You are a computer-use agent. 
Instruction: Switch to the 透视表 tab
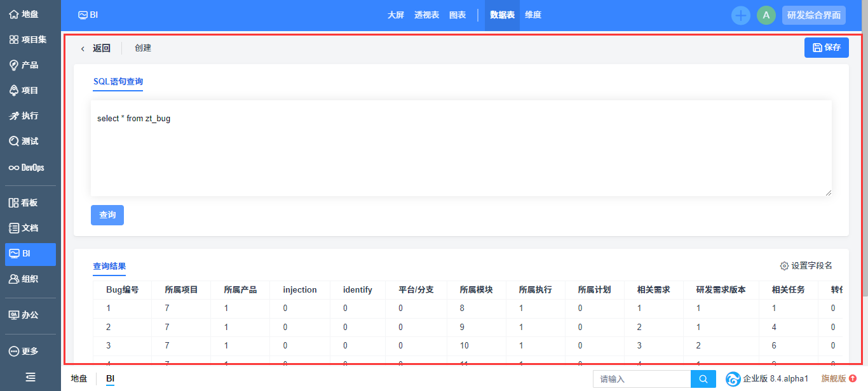pyautogui.click(x=426, y=15)
